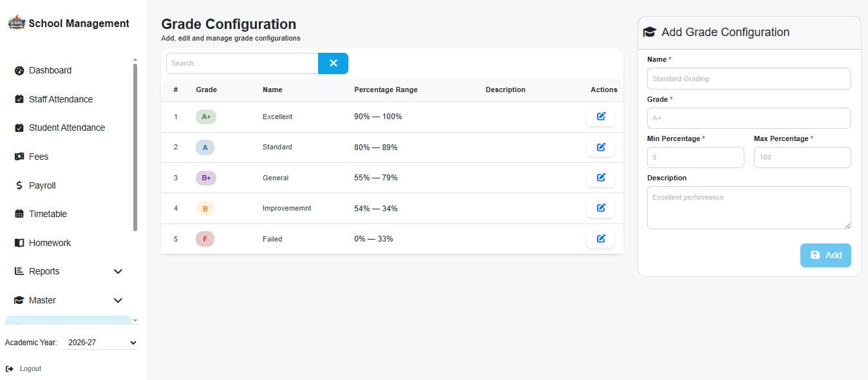Select the 90% — 100% range cell
The image size is (868, 380).
(378, 117)
